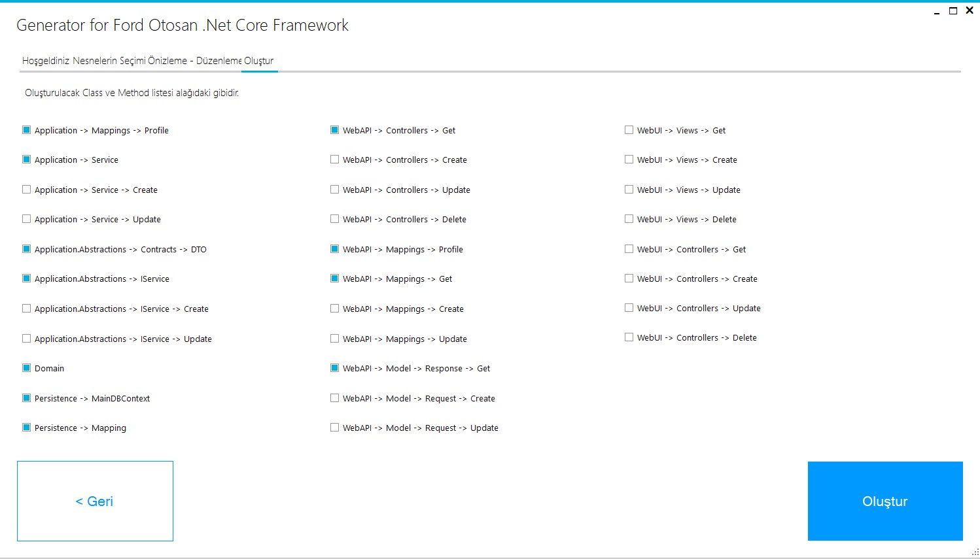Image resolution: width=980 pixels, height=559 pixels.
Task: Disable WebAPI Model Response Get checkbox
Action: [335, 368]
